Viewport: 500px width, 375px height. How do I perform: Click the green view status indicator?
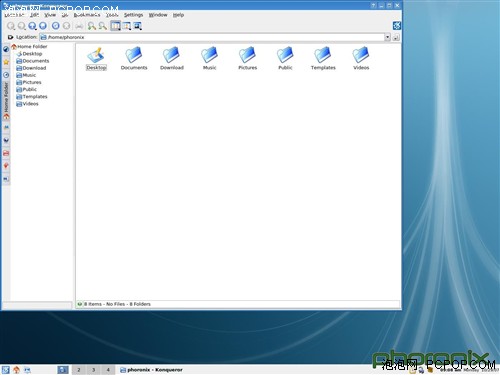tap(80, 304)
